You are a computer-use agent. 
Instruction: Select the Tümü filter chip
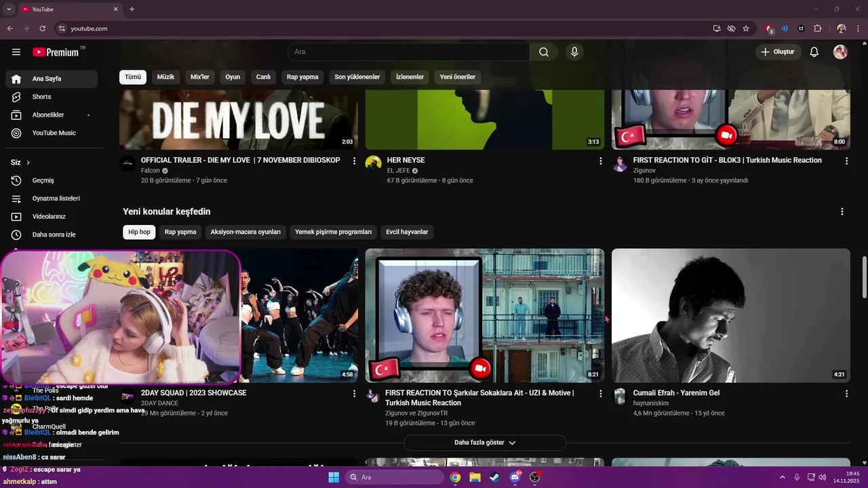[x=133, y=77]
